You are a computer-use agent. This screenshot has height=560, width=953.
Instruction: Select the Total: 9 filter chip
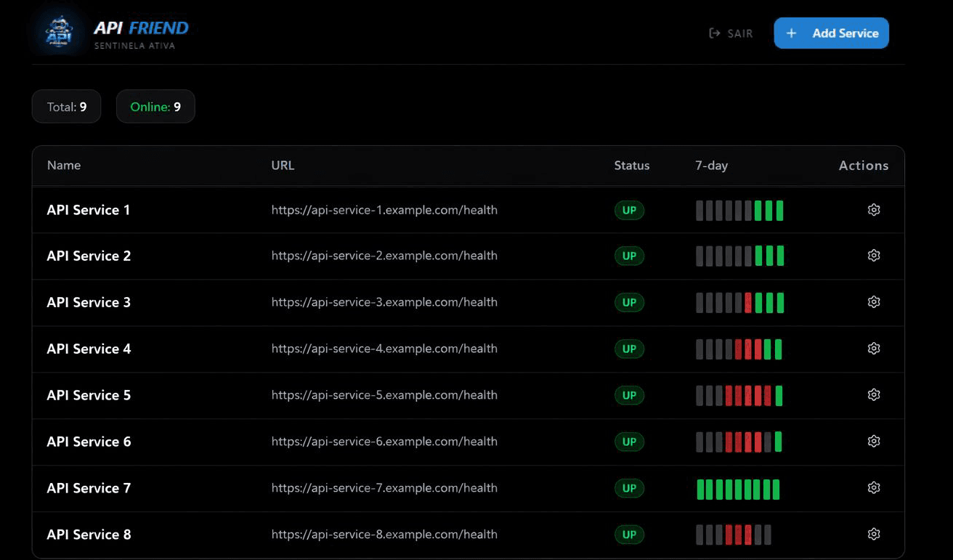point(66,106)
